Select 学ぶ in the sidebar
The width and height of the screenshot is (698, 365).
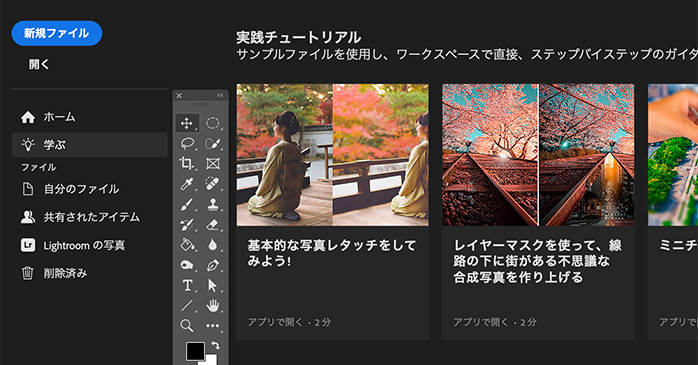click(89, 145)
